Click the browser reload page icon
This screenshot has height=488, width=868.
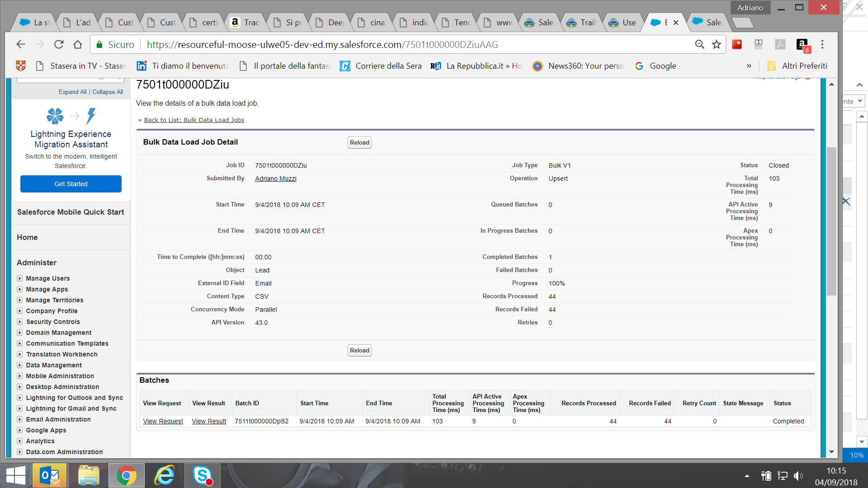[x=59, y=44]
